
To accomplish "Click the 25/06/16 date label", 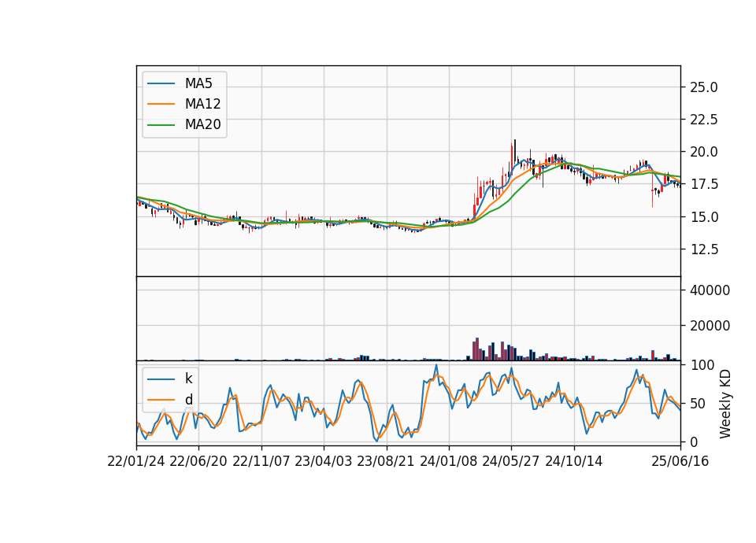I will 680,461.
